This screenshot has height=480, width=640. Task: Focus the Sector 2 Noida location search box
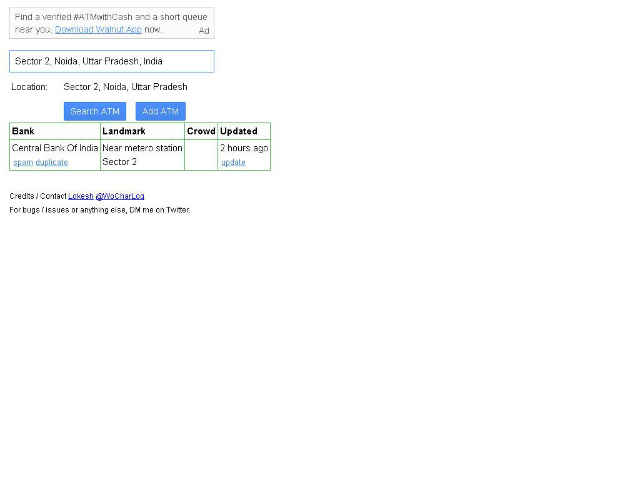coord(112,62)
